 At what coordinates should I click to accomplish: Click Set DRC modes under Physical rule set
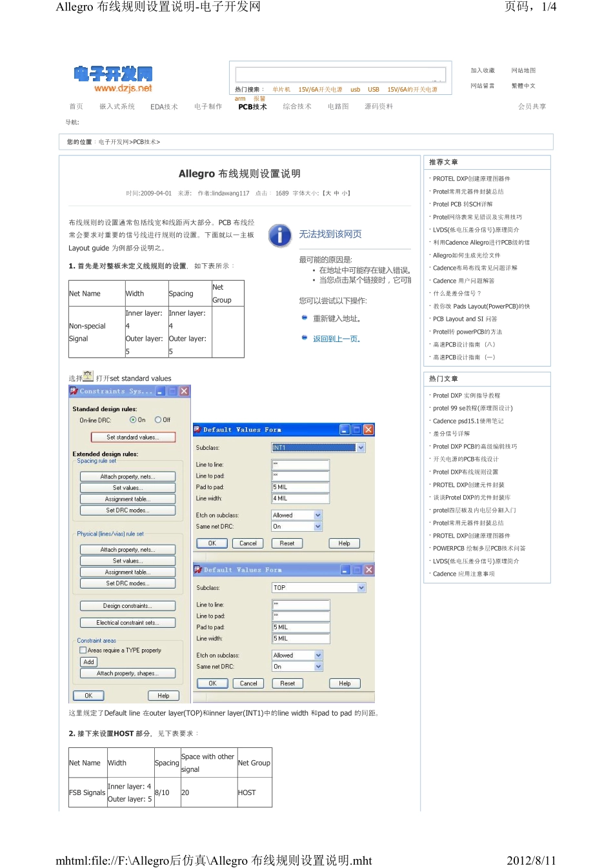pyautogui.click(x=128, y=583)
